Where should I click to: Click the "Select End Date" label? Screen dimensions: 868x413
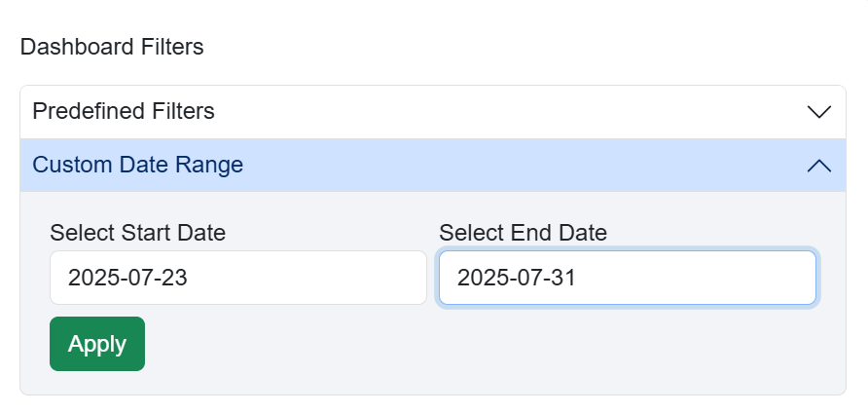(523, 233)
